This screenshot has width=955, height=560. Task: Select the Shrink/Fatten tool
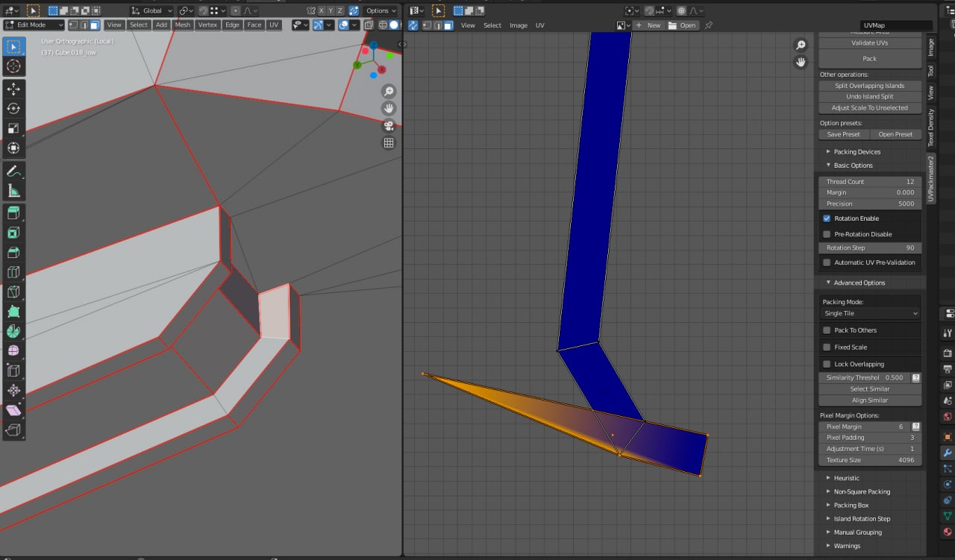coord(13,390)
